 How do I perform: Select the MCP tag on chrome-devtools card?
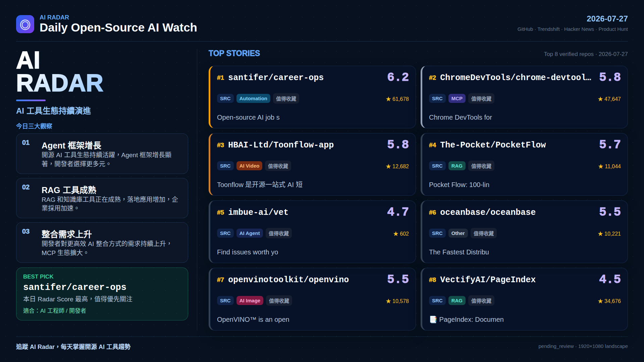pos(457,99)
